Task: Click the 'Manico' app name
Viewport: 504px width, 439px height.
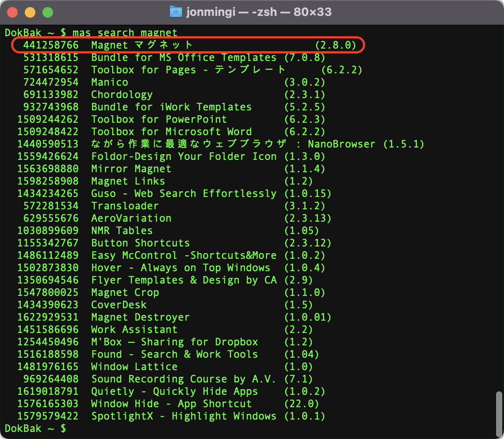Action: [110, 82]
